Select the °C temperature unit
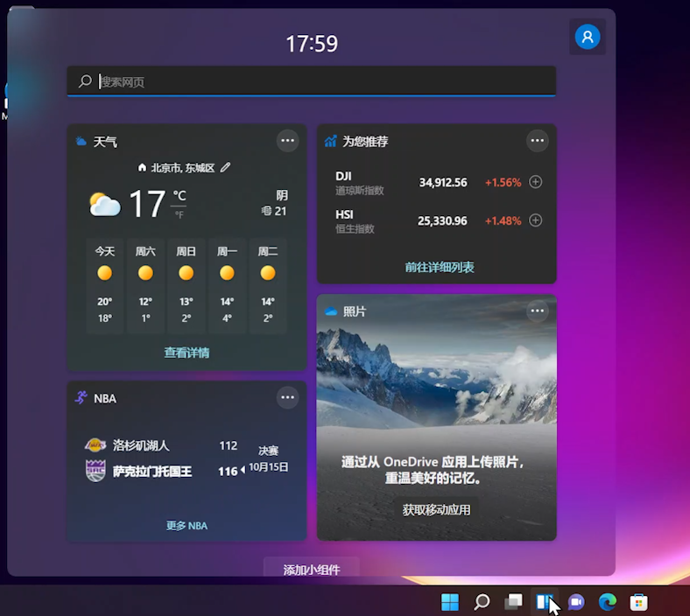Viewport: 690px width, 616px height. [180, 195]
